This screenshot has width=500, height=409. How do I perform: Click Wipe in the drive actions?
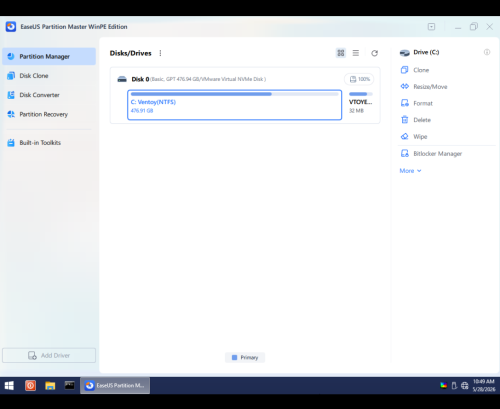[x=420, y=137]
